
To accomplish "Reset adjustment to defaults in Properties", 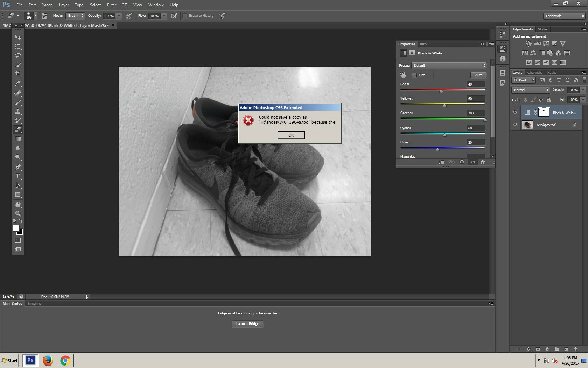I will pos(462,162).
